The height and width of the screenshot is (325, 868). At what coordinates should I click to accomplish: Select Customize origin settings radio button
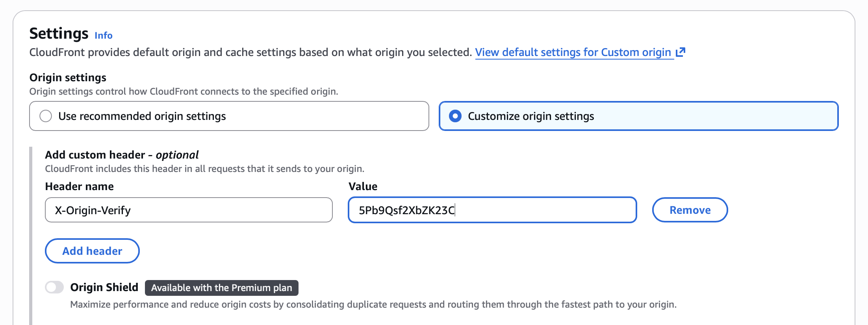[x=455, y=116]
